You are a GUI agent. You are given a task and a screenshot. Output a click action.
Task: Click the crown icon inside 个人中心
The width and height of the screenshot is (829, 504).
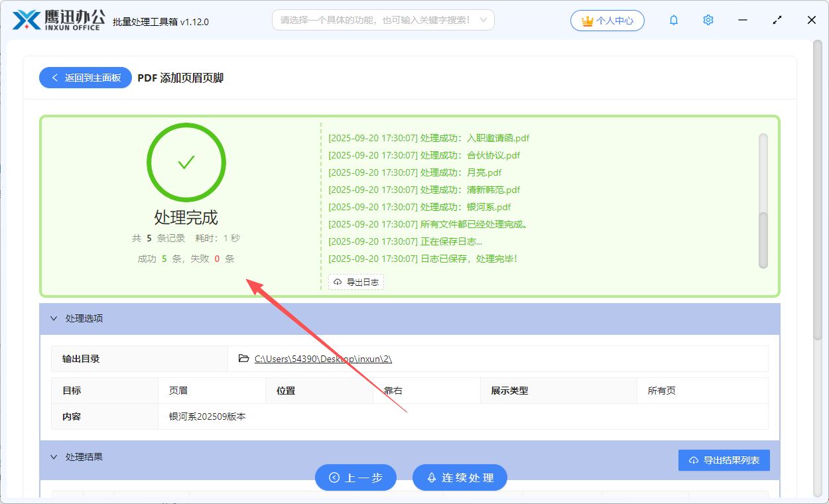coord(587,21)
